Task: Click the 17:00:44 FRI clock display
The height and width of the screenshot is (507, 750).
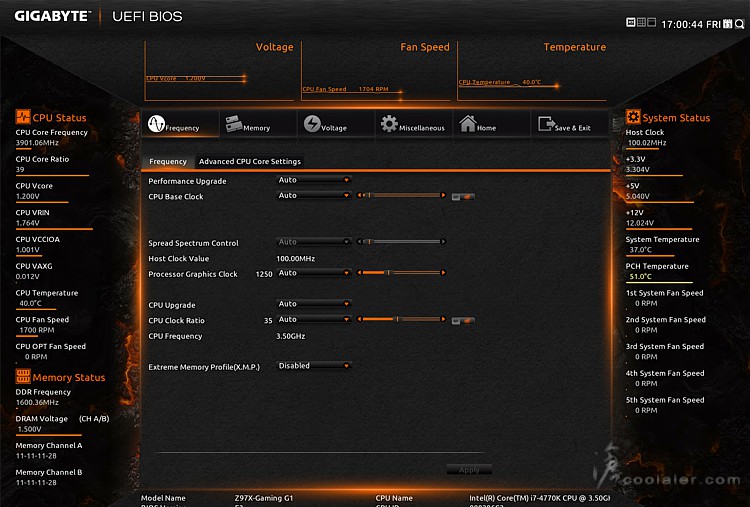Action: pos(691,24)
